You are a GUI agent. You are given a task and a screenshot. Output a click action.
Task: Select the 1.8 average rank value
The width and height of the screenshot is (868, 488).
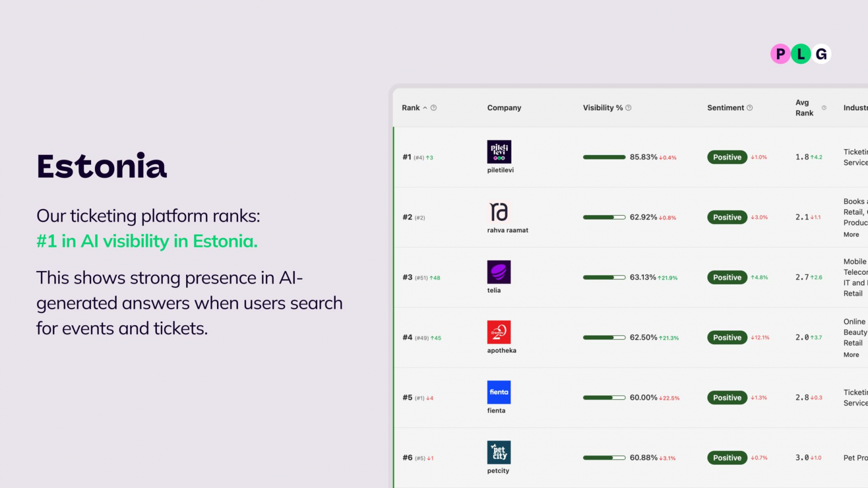802,157
